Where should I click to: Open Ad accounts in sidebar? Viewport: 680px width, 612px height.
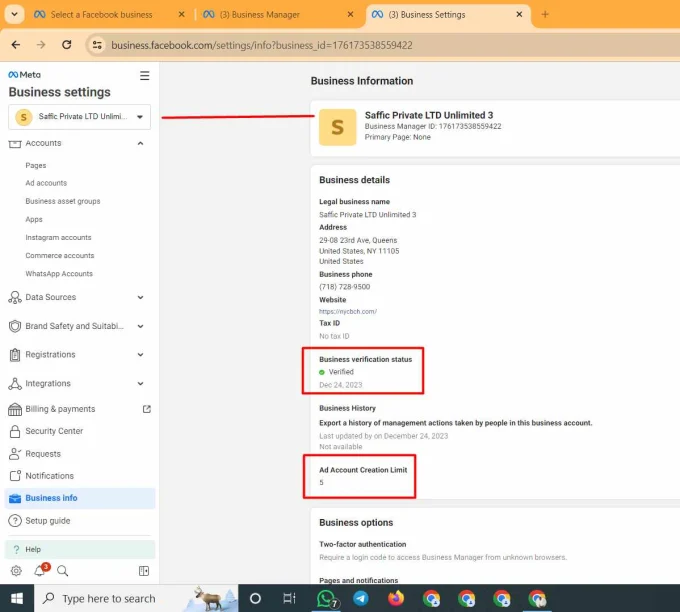click(46, 183)
